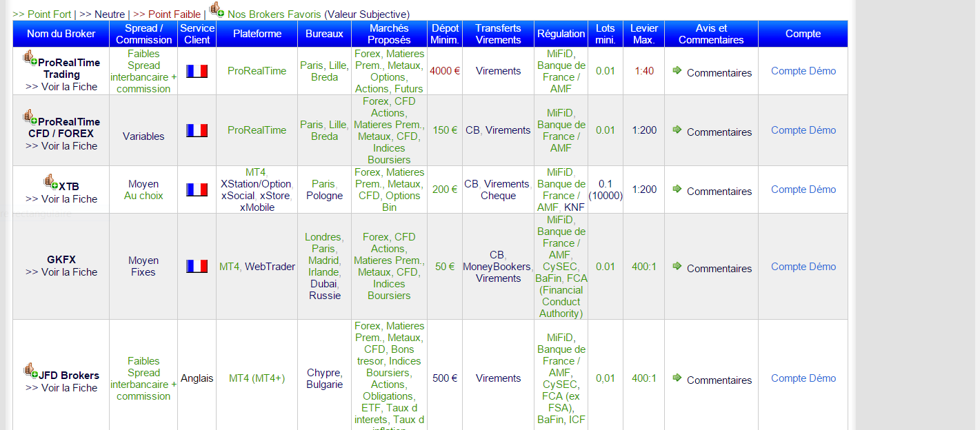Click thumbs-up icon beside ProRealTime Trading
The height and width of the screenshot is (430, 980).
pyautogui.click(x=30, y=57)
